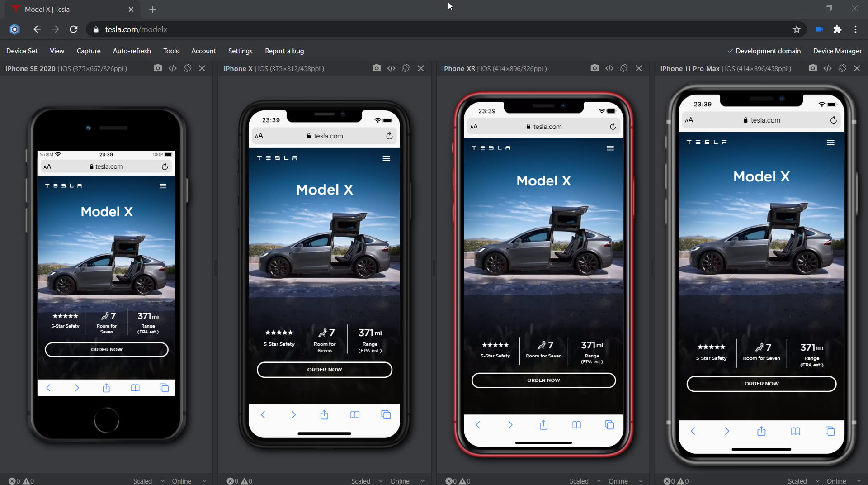Bookmark this page with the star icon
Viewport: 868px width, 485px height.
797,29
